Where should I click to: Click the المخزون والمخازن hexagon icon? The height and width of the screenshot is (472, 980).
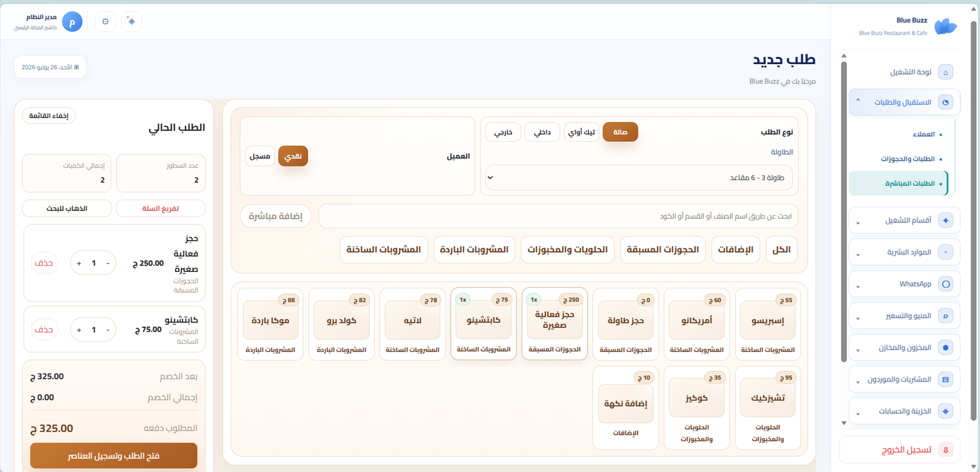coord(945,348)
